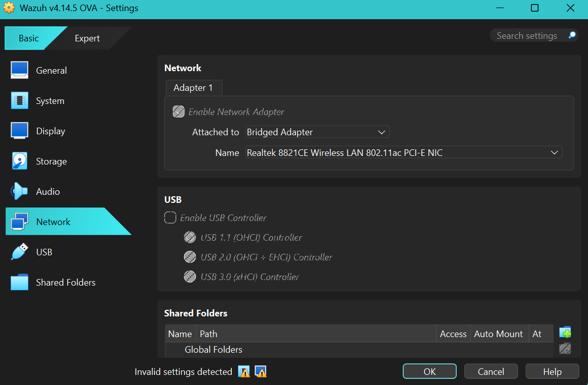Click the Invalid settings detected text

183,371
